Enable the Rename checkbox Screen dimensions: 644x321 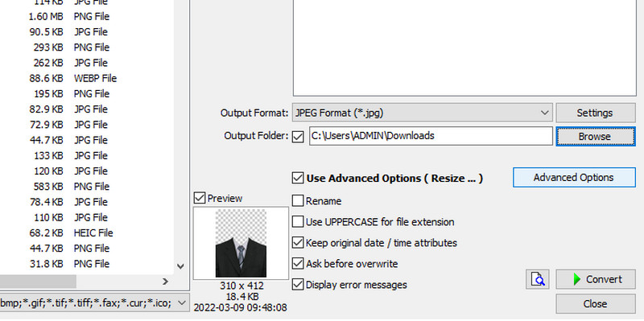point(298,201)
